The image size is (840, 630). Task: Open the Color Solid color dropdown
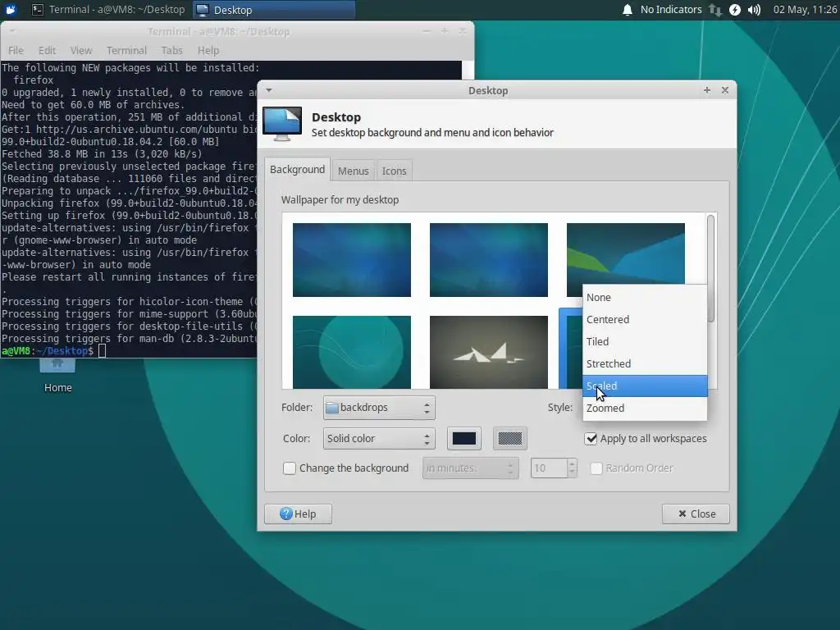[x=379, y=439]
